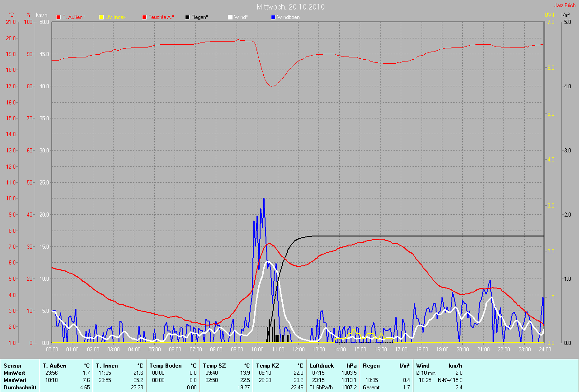Click the 06:00 time axis label
Image resolution: width=579 pixels, height=392 pixels.
point(175,349)
